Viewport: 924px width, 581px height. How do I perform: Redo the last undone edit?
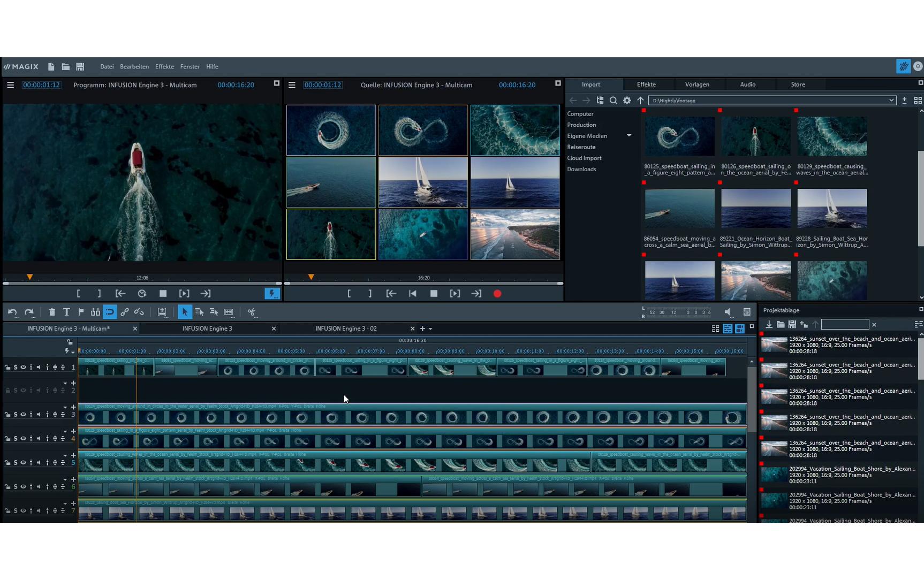coord(29,312)
